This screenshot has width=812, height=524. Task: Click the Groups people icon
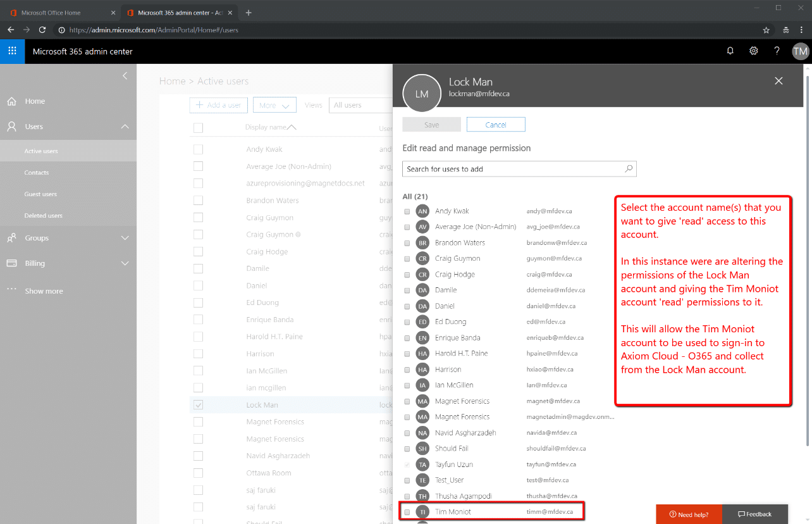point(11,238)
